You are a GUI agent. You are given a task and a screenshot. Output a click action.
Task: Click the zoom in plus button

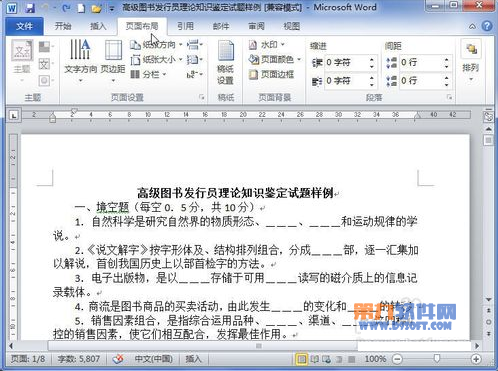(476, 359)
